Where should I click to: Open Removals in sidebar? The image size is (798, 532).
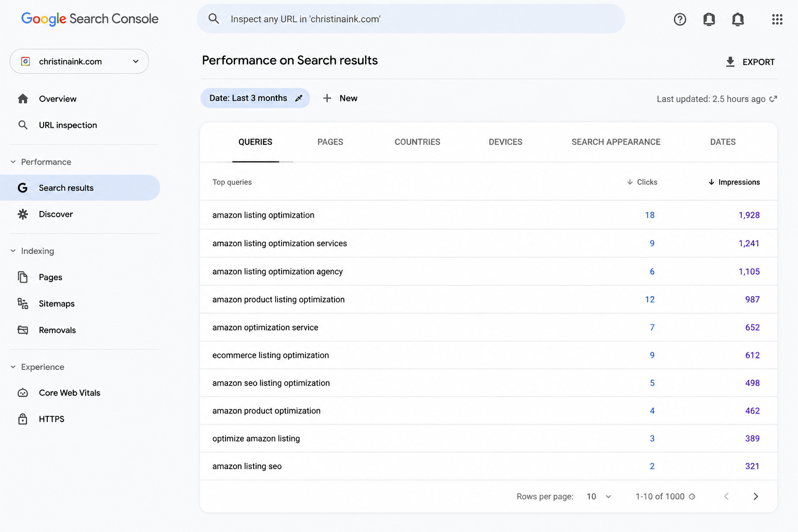[57, 330]
